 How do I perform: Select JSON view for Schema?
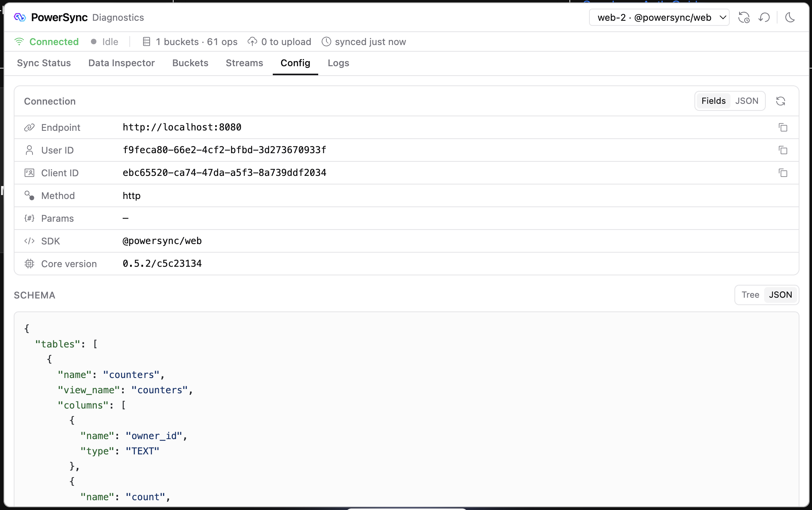point(780,295)
